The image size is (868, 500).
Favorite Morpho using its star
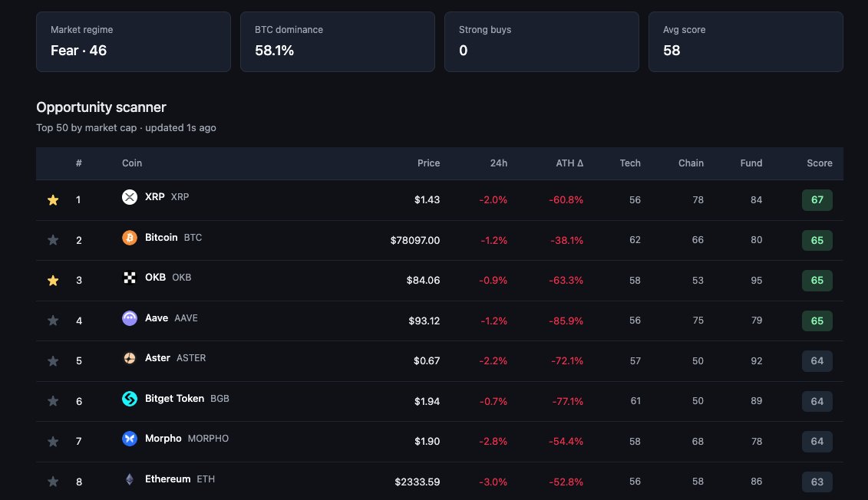point(53,442)
